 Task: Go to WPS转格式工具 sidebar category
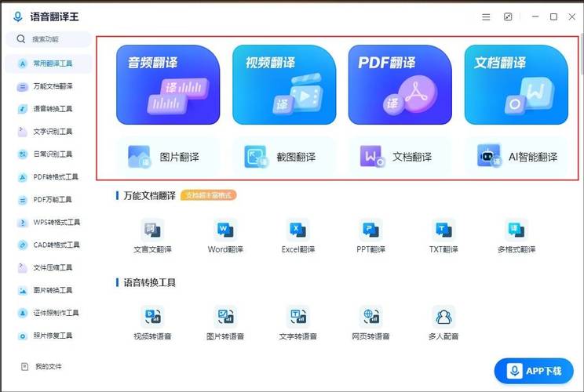click(49, 223)
